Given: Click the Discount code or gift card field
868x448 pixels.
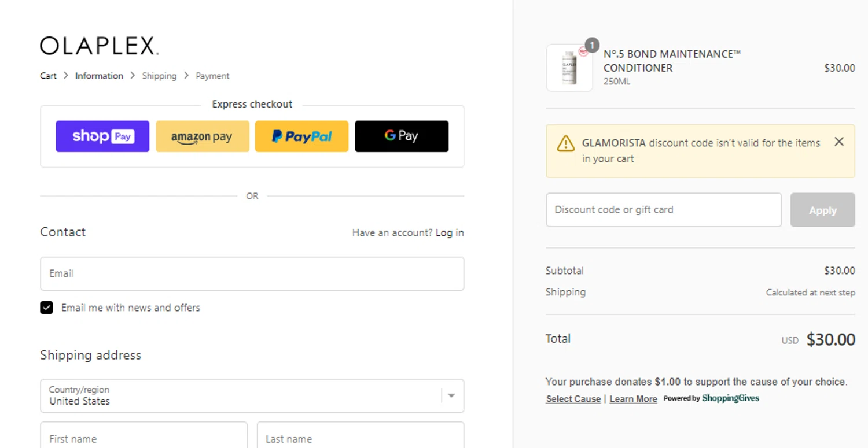Looking at the screenshot, I should coord(663,210).
